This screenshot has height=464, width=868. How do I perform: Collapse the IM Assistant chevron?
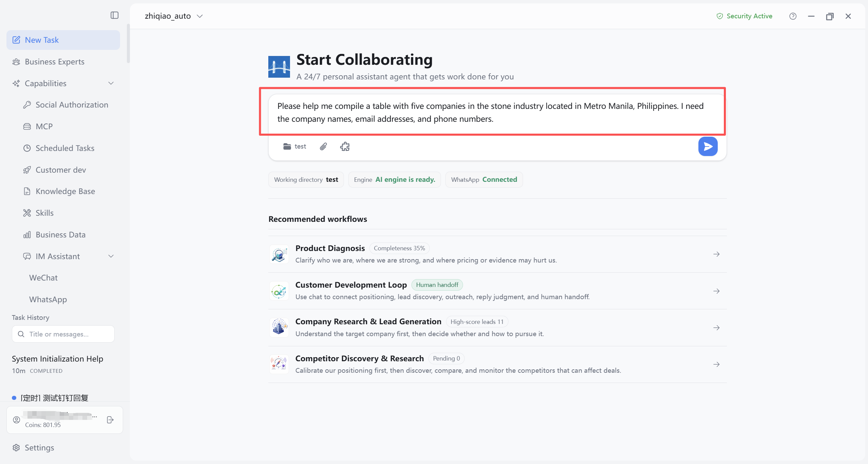click(111, 256)
